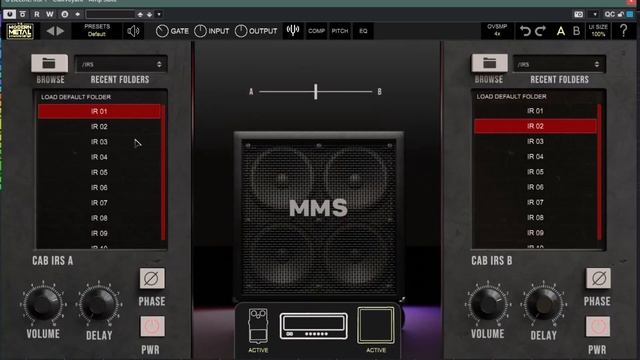Image resolution: width=640 pixels, height=360 pixels.
Task: Open help question mark
Action: pyautogui.click(x=623, y=31)
